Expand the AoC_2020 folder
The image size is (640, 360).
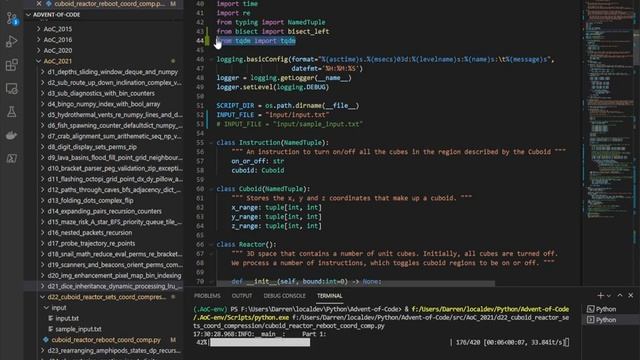(39, 50)
